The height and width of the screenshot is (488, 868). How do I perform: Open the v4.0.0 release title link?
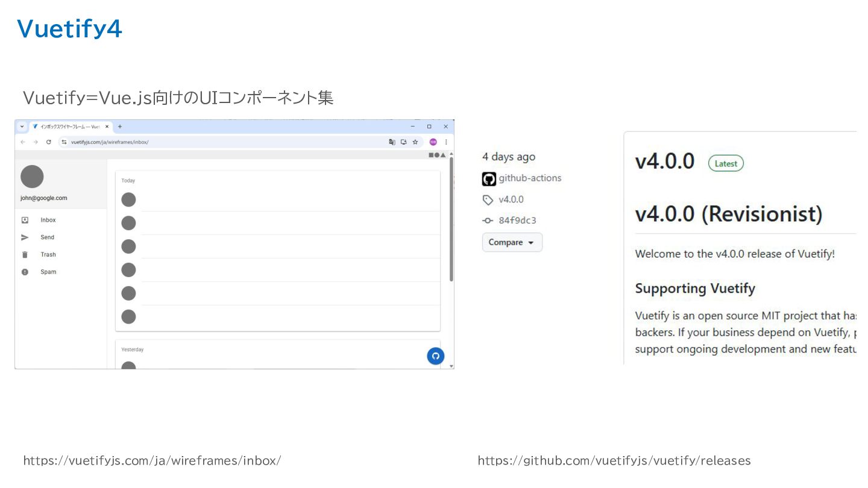pyautogui.click(x=665, y=161)
